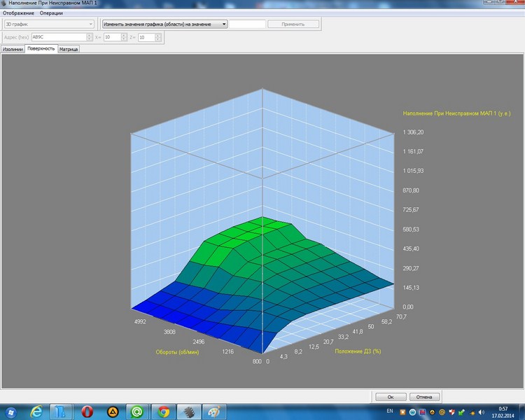The height and width of the screenshot is (420, 525).
Task: Open Mail.ru Agent taskbar icon
Action: click(x=137, y=411)
